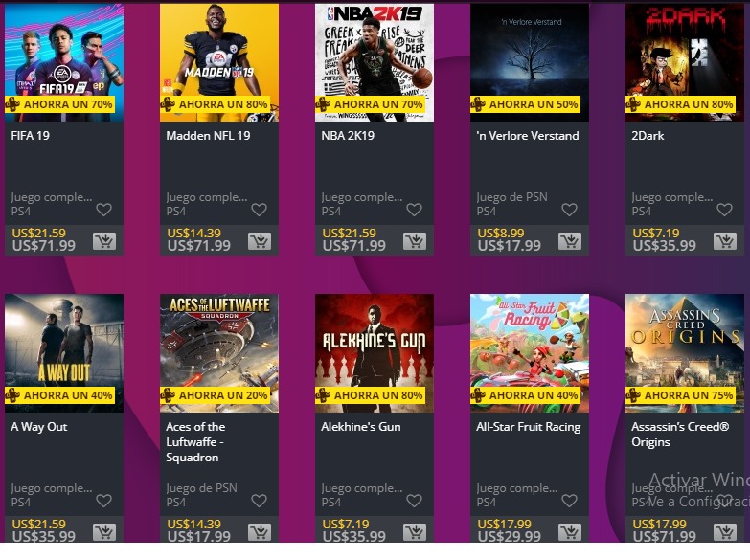Toggle wishlist heart for Aces of the Luftwaffe
The image size is (750, 560).
[259, 501]
